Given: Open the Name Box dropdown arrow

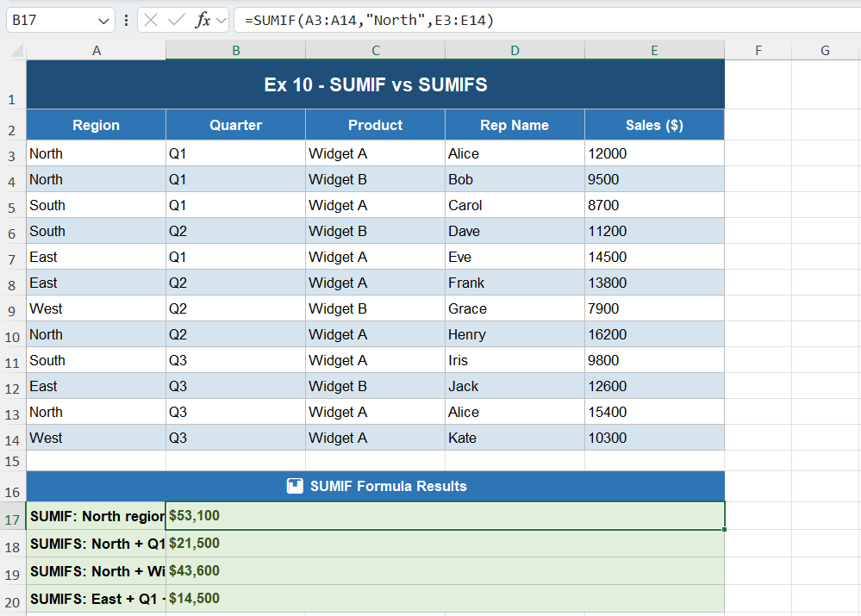Looking at the screenshot, I should (103, 21).
